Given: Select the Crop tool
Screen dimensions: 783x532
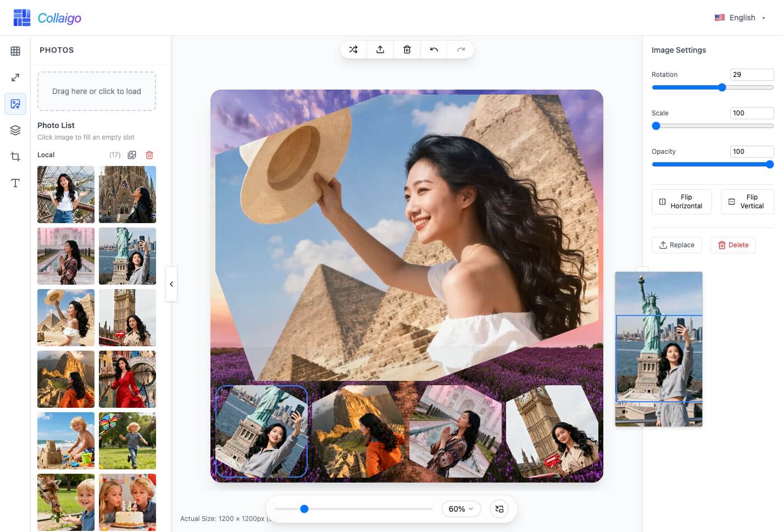Looking at the screenshot, I should [15, 157].
